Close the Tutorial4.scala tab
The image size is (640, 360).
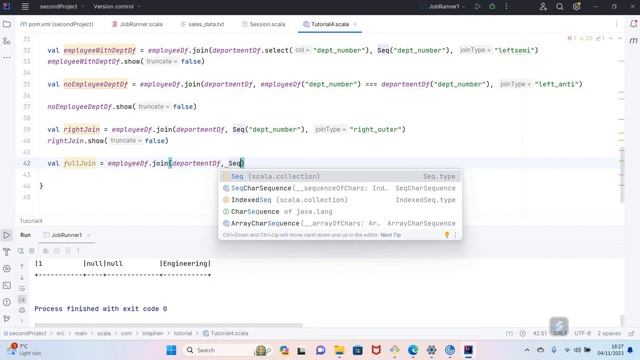point(355,24)
